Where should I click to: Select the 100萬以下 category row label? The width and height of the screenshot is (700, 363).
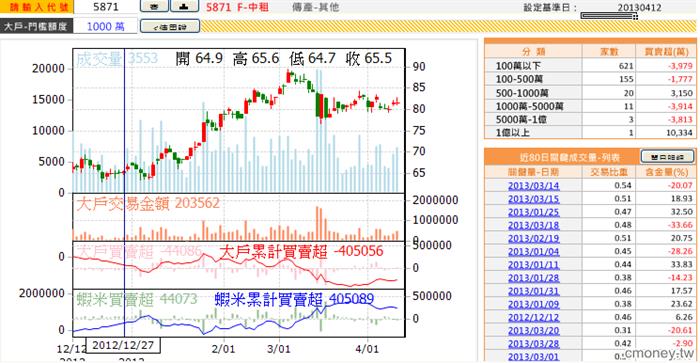pos(518,66)
